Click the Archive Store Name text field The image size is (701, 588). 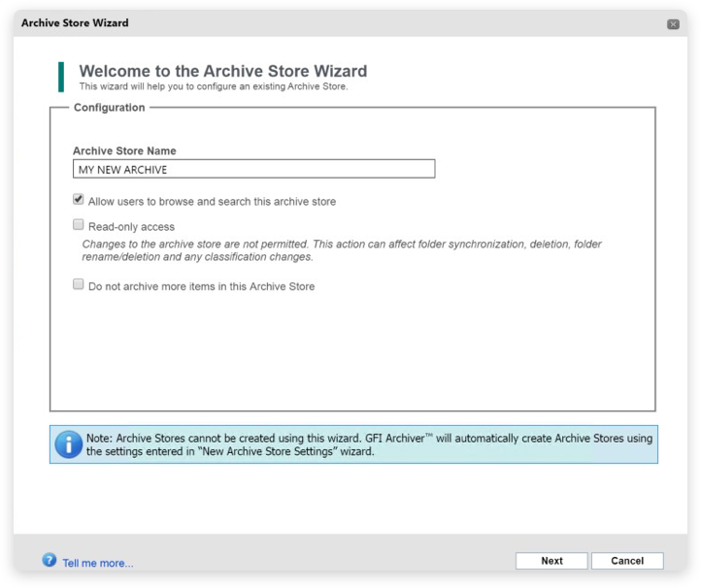[253, 170]
